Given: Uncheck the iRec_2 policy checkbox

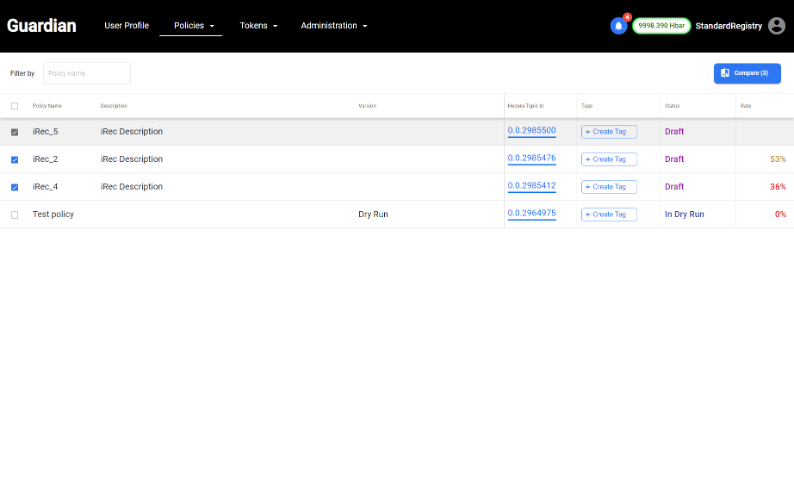Looking at the screenshot, I should 14,160.
